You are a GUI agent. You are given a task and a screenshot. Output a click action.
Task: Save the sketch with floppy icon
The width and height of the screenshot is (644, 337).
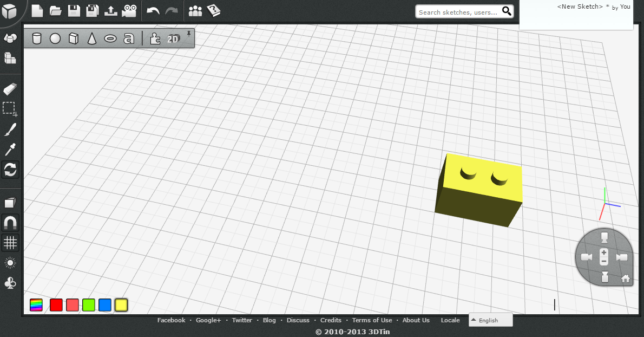(74, 11)
